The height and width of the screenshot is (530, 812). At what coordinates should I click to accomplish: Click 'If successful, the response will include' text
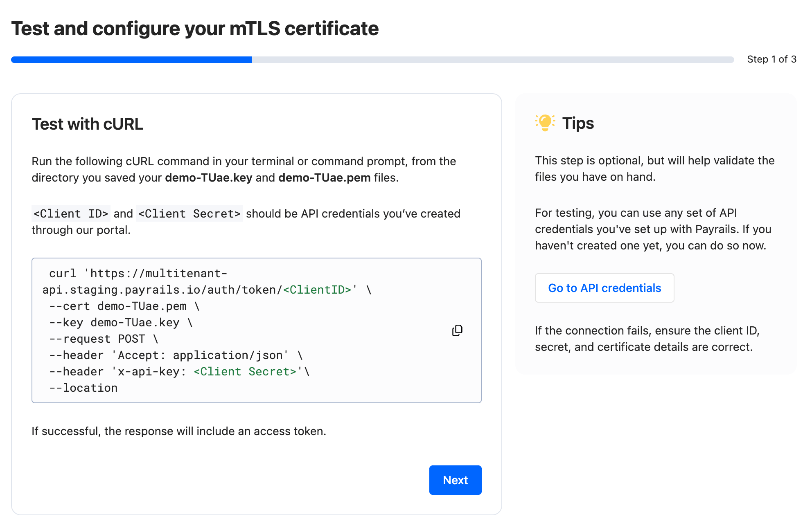[x=179, y=431]
